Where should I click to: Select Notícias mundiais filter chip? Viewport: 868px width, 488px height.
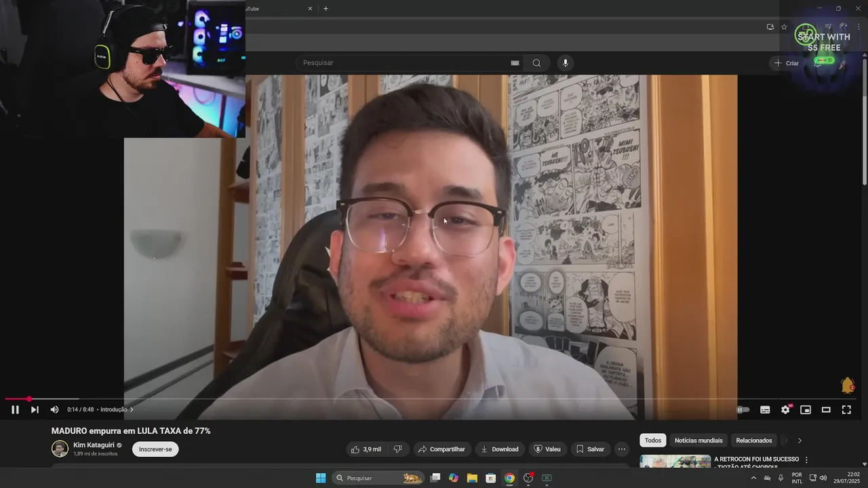[698, 441]
